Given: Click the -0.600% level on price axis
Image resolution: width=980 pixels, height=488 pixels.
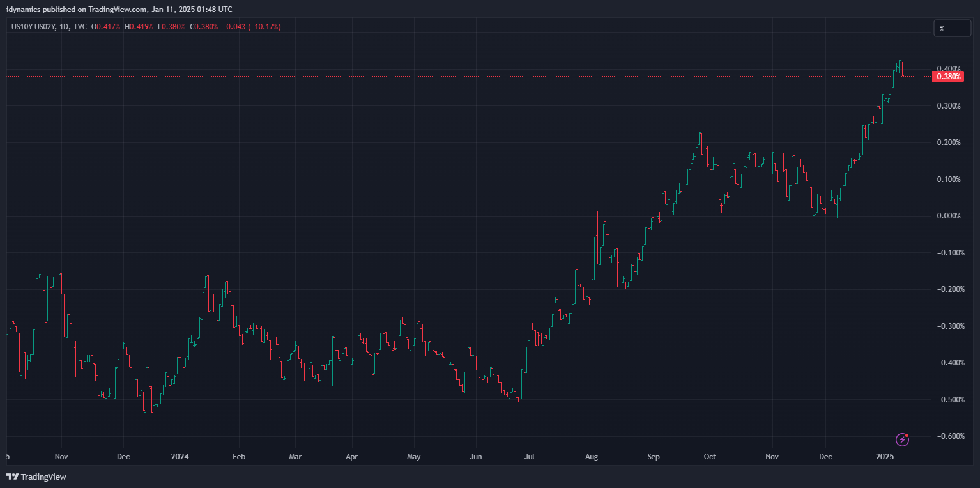Looking at the screenshot, I should coord(948,436).
